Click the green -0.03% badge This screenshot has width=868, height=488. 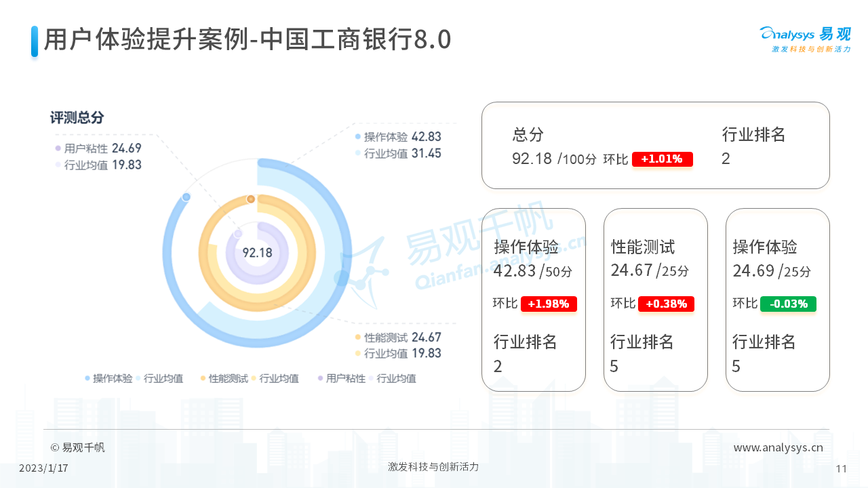(x=788, y=304)
